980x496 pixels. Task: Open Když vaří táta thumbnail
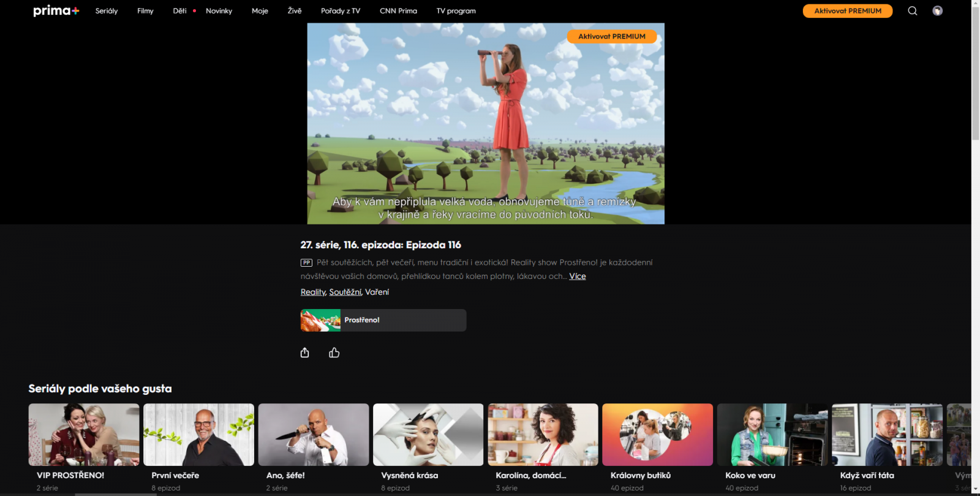point(887,435)
